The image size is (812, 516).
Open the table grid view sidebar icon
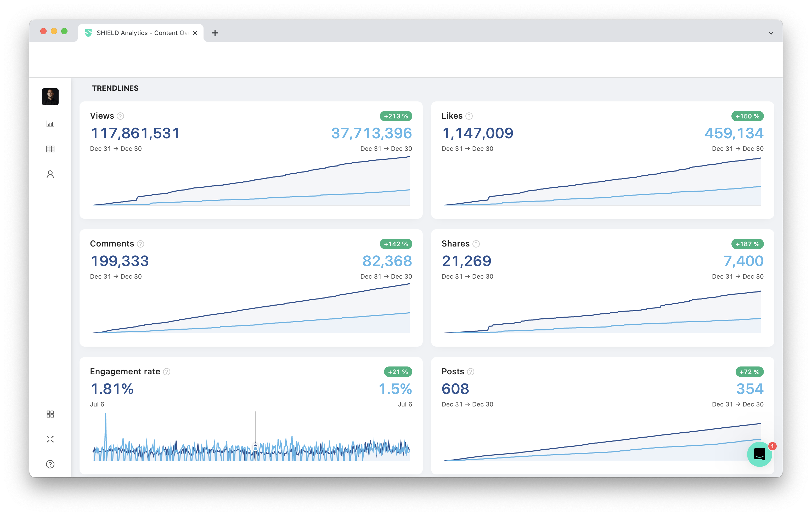(x=50, y=149)
